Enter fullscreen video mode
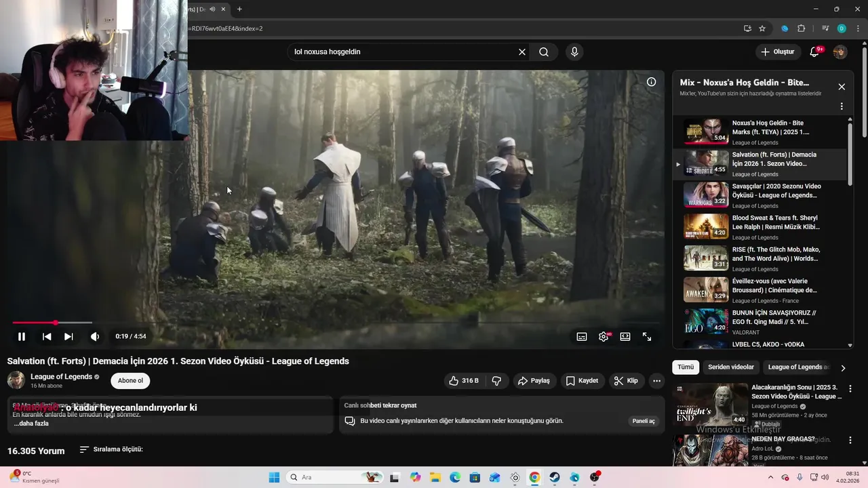Viewport: 868px width, 488px height. coord(647,336)
